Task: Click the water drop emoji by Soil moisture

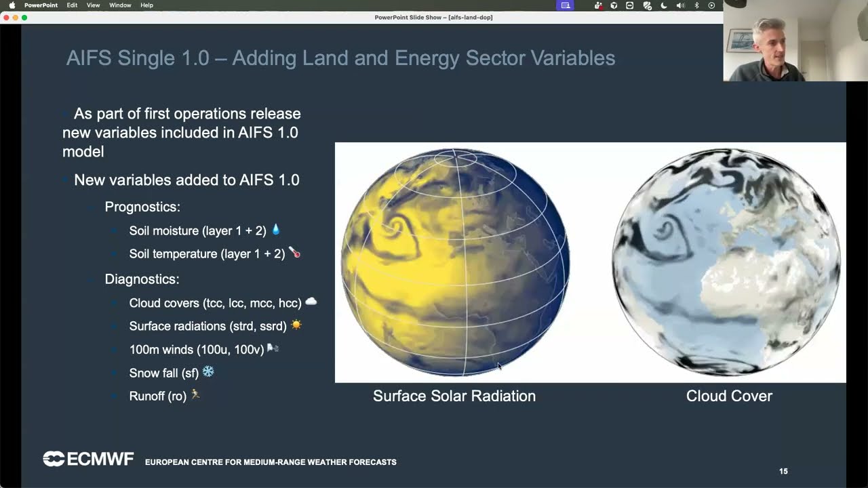Action: pos(275,230)
